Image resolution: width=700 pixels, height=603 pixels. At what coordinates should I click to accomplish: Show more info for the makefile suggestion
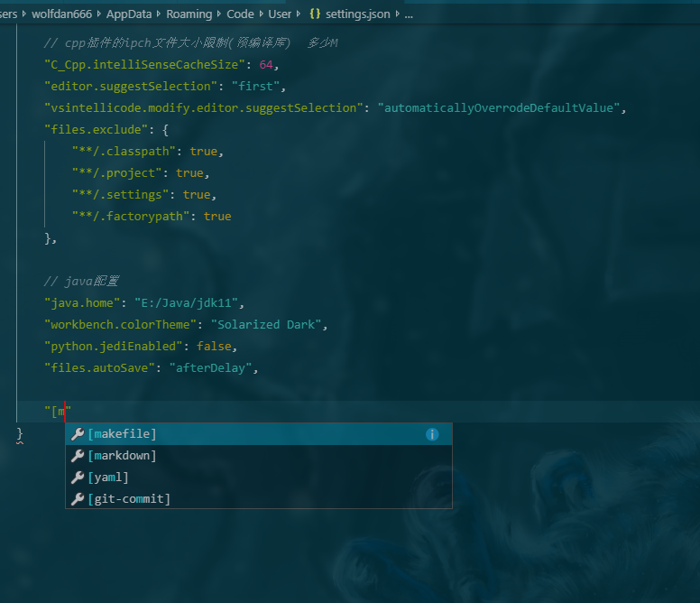click(x=432, y=434)
